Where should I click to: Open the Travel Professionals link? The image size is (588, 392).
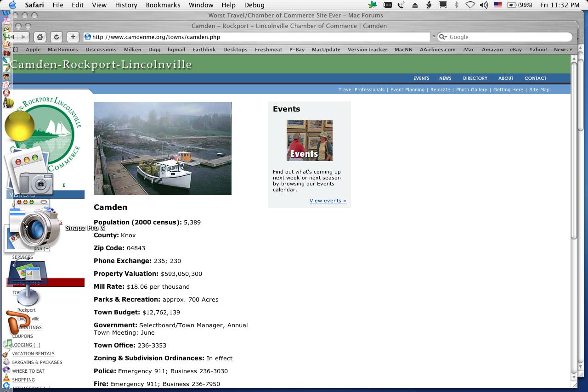pos(362,90)
